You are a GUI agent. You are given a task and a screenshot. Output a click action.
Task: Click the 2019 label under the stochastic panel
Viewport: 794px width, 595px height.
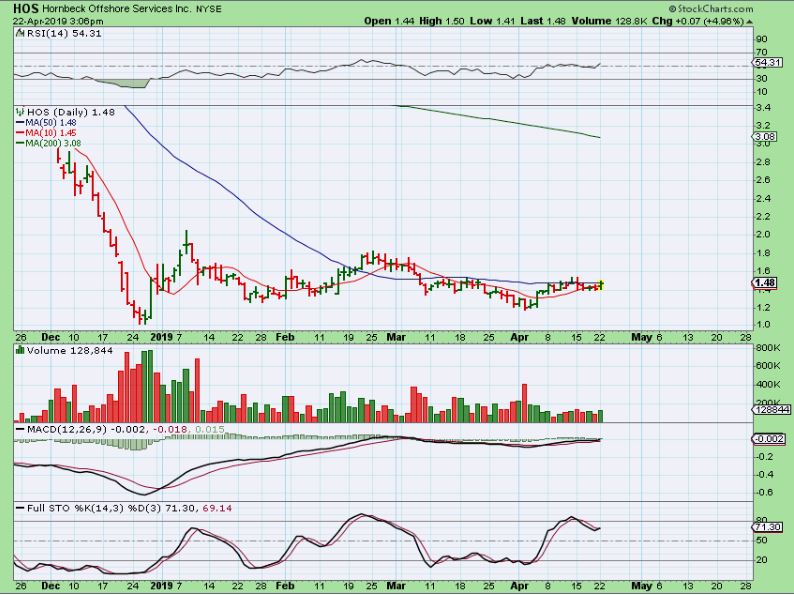tap(162, 586)
